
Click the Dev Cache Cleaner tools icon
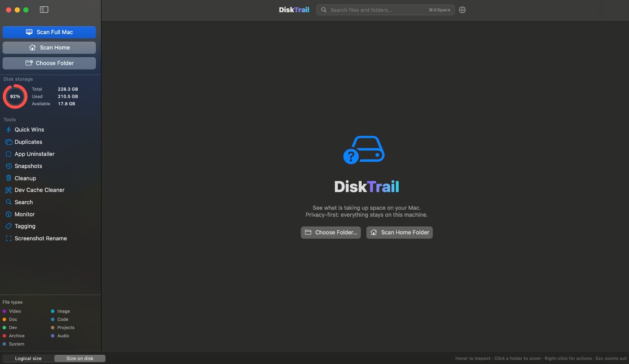pyautogui.click(x=9, y=190)
